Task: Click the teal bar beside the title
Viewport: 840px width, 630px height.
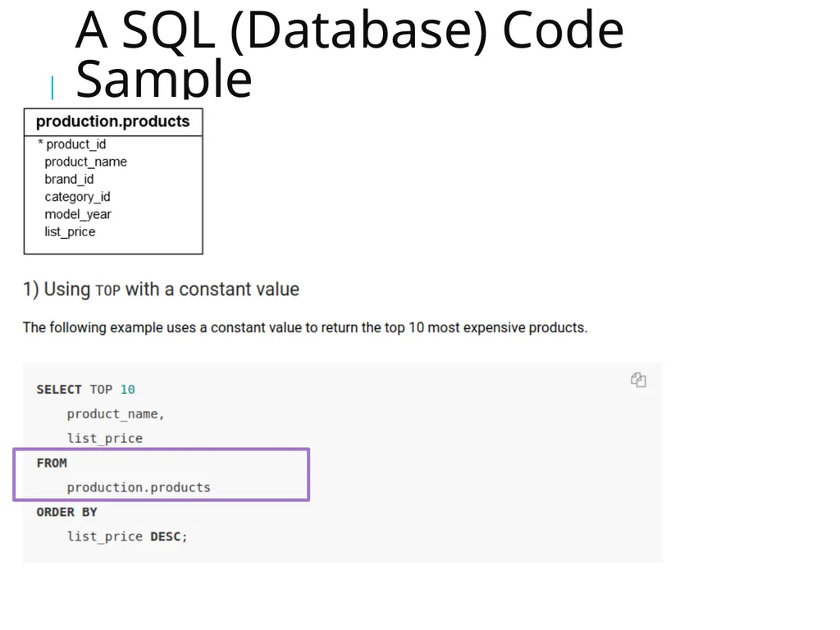Action: click(52, 88)
